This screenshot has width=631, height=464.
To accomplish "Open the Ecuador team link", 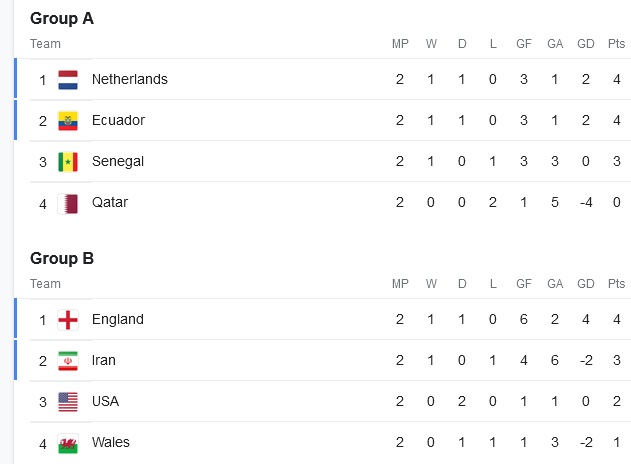I will (118, 120).
